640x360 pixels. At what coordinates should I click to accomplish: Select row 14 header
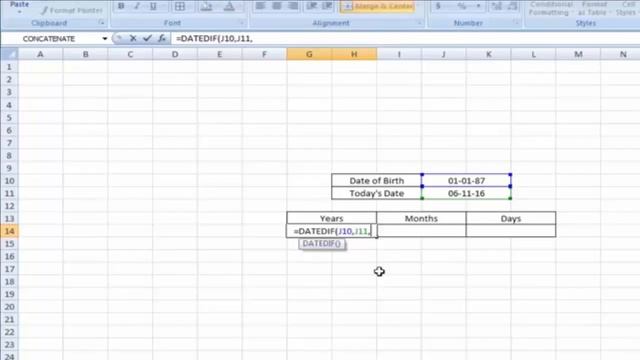(x=9, y=231)
